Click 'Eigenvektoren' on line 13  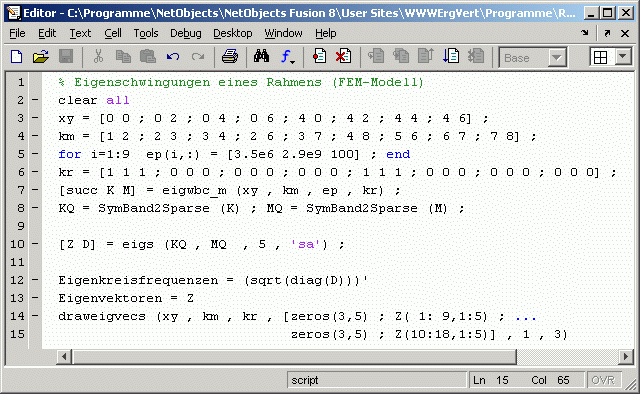click(110, 298)
